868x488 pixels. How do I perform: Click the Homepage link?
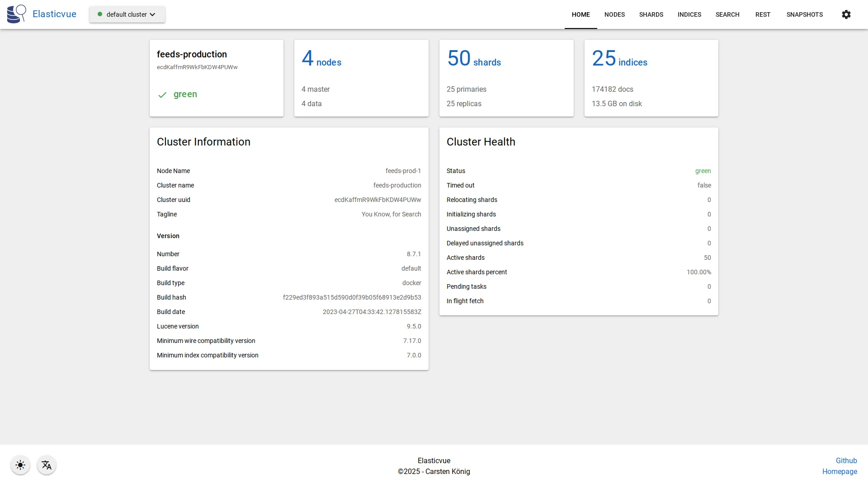840,471
